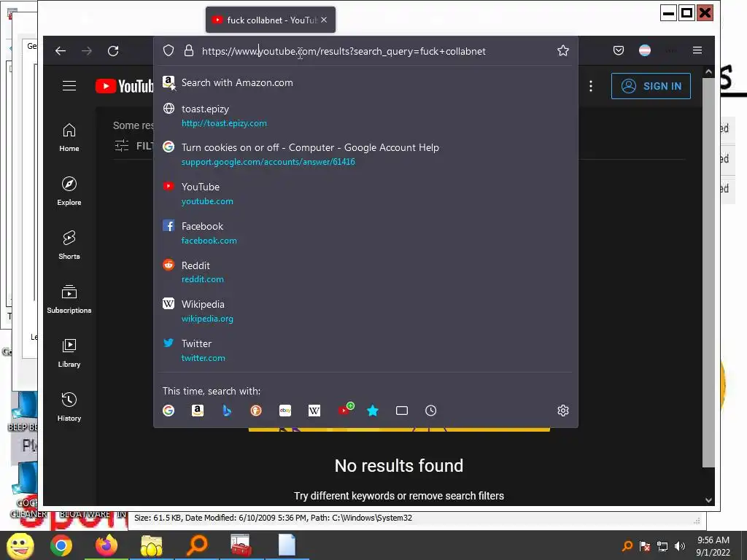This screenshot has width=747, height=560.
Task: Click the page vertical scrollbar thumb
Action: pos(708,271)
